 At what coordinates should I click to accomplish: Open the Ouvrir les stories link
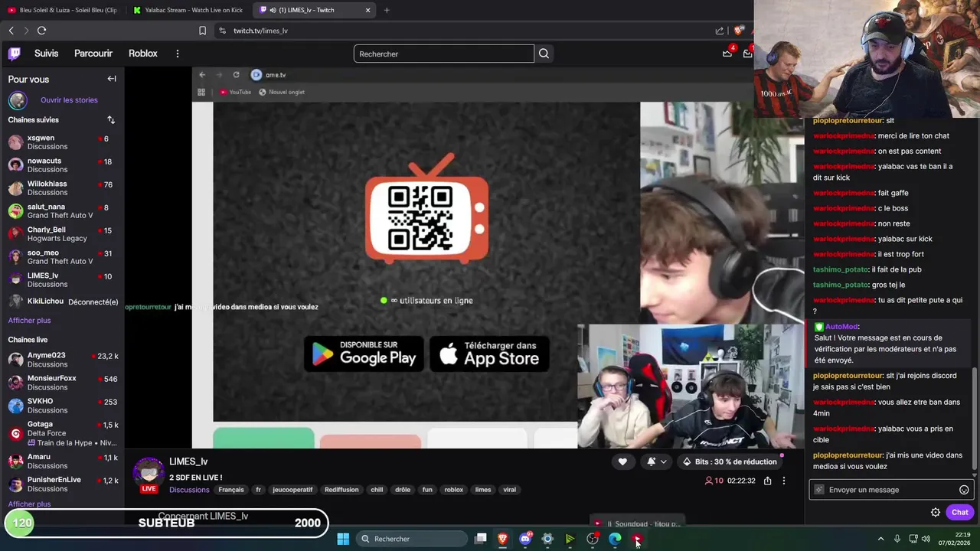(x=69, y=100)
